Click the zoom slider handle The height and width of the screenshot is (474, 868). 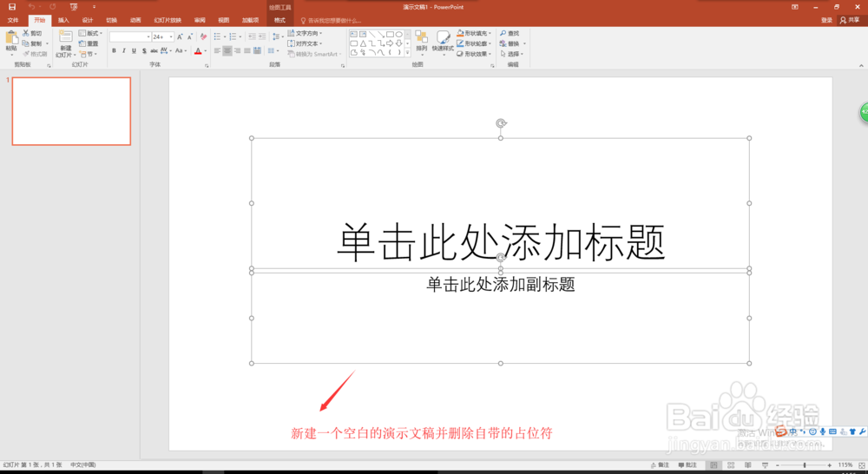(805, 465)
